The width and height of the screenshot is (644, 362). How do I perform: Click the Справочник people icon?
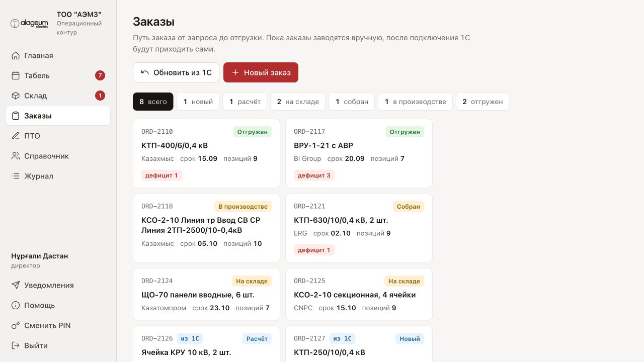16,156
